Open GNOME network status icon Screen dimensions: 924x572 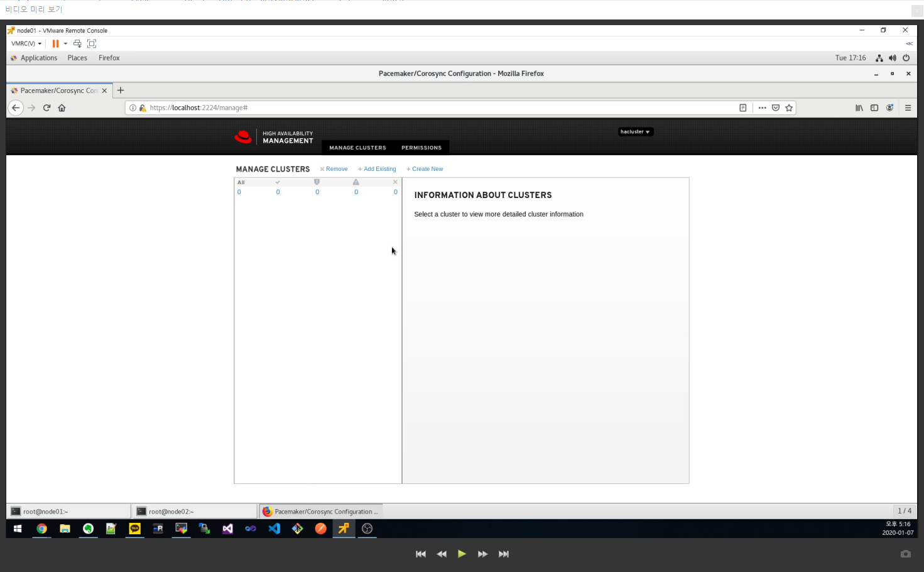(879, 58)
